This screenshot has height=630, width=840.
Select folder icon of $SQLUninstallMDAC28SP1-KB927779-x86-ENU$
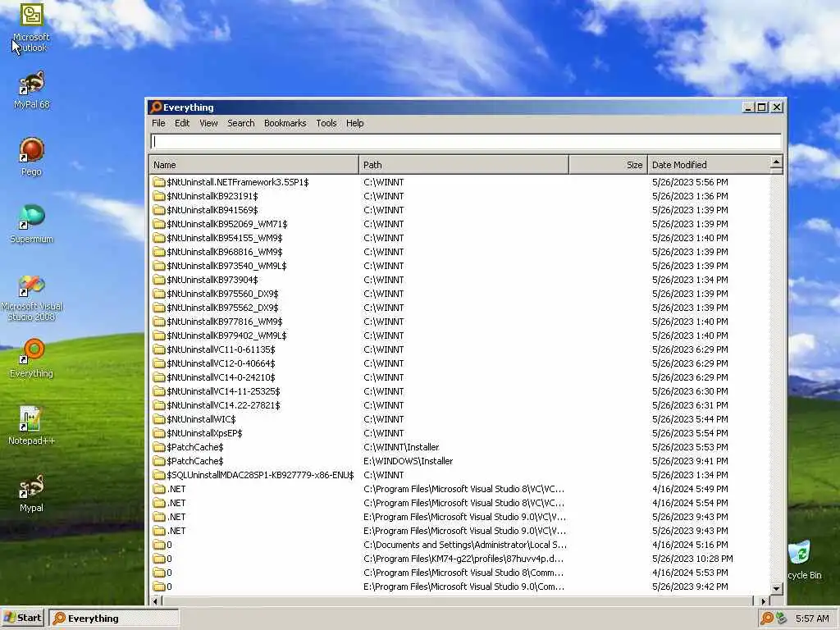pos(158,475)
